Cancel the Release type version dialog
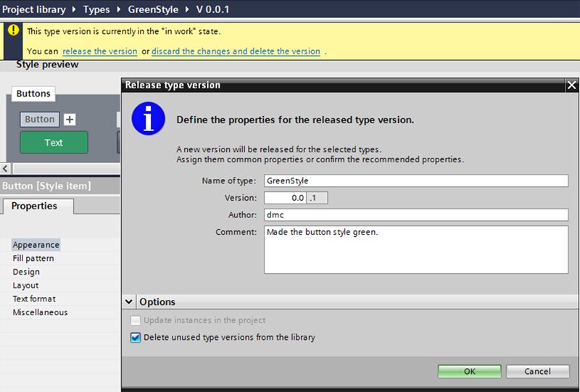The image size is (580, 392). (537, 371)
